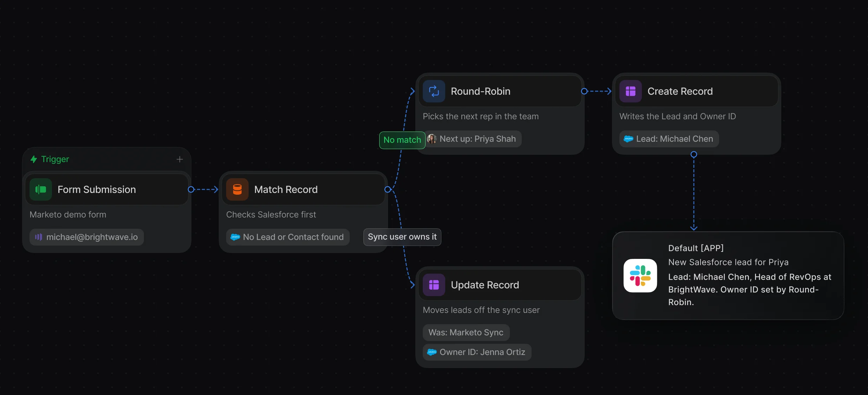Click the No Lead or Contact found chip
868x395 pixels.
(x=288, y=237)
